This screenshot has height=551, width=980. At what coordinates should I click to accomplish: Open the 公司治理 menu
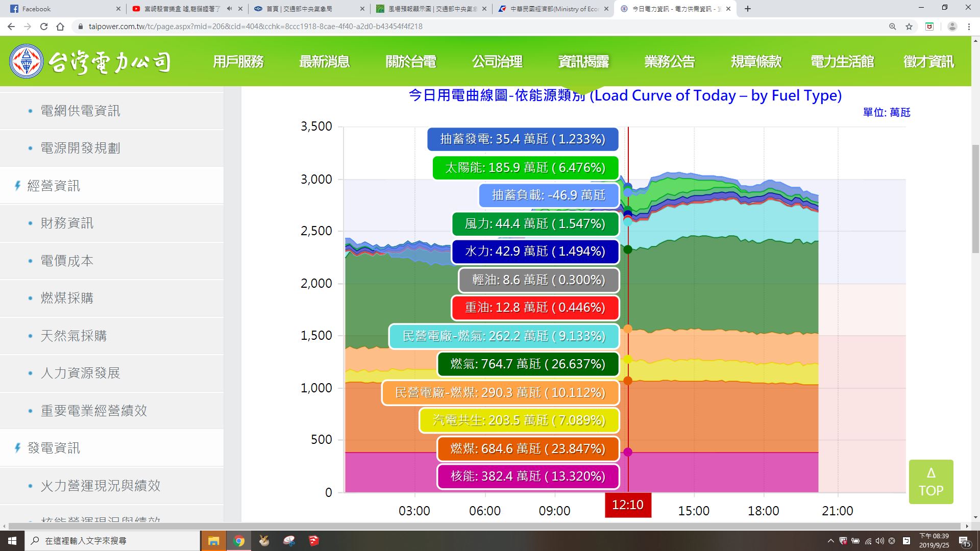point(497,62)
